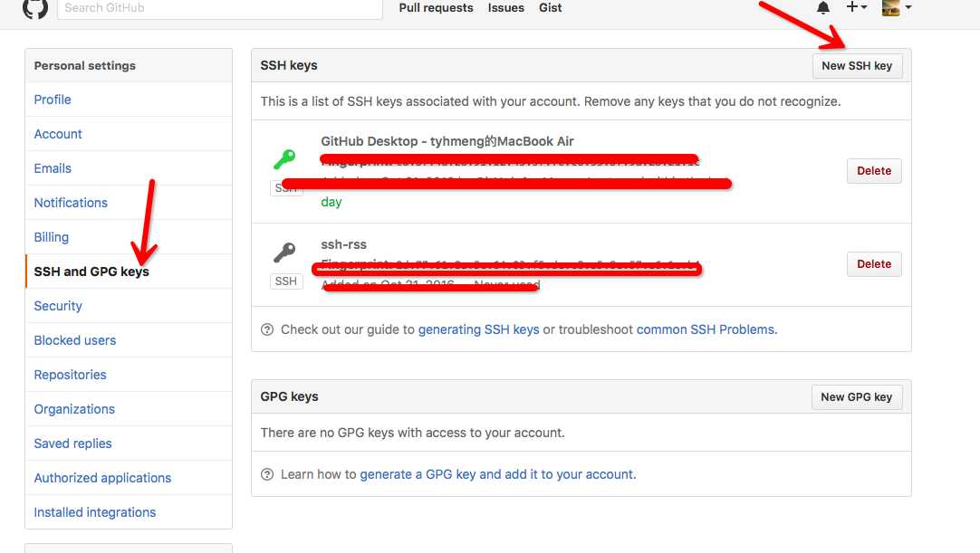Go to Pull requests

[436, 7]
